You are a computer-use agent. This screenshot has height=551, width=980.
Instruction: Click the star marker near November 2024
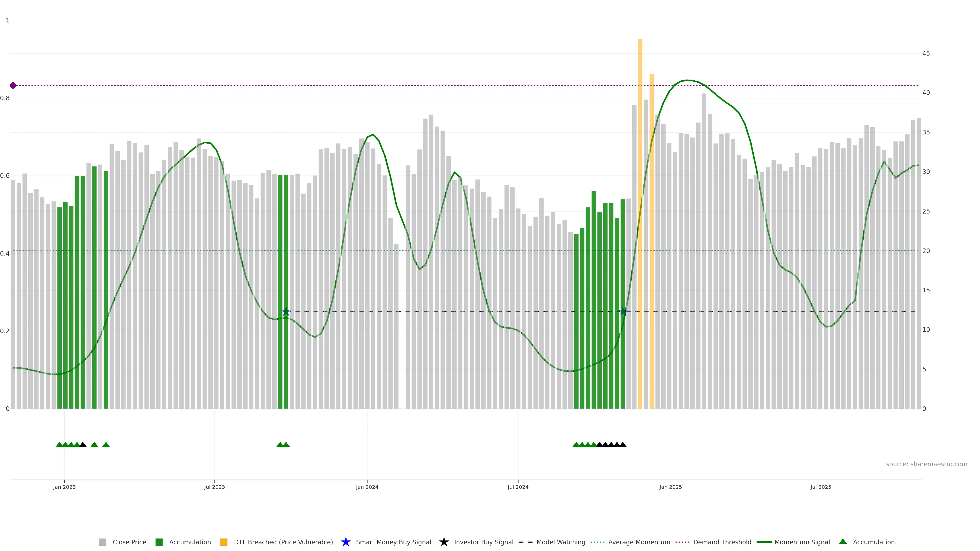(623, 311)
